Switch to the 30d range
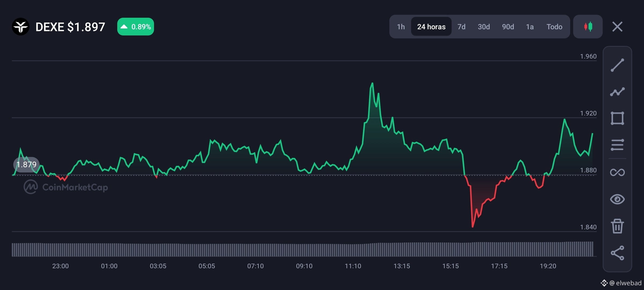Screen dimensions: 644x290 point(484,27)
